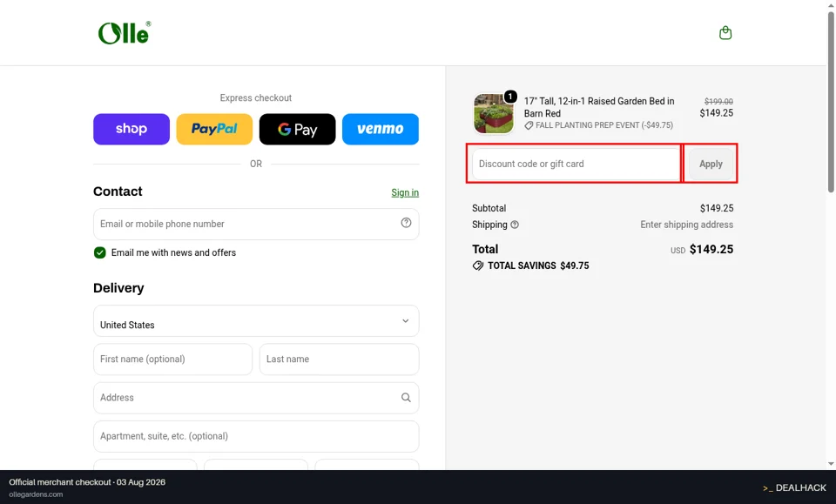Viewport: 836px width, 504px height.
Task: Click the Enter shipping address text
Action: pos(687,225)
